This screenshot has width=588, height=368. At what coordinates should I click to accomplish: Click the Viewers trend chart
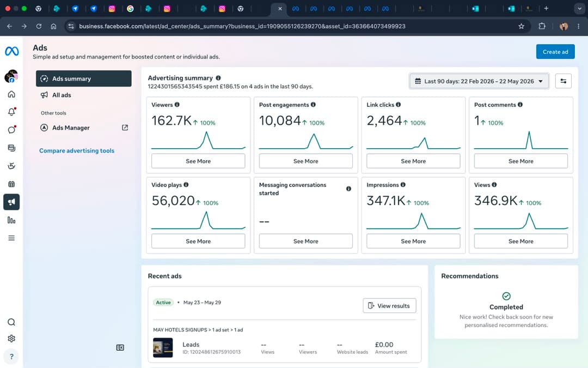click(198, 140)
